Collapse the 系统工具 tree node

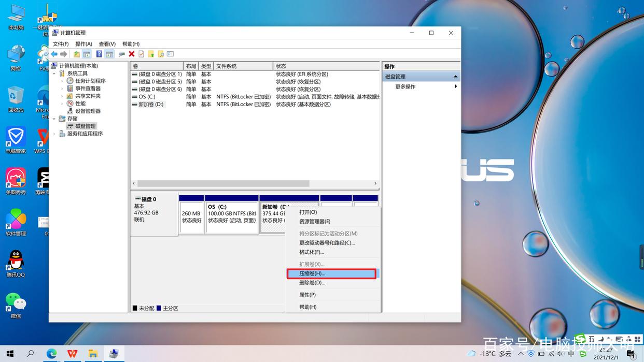point(54,74)
